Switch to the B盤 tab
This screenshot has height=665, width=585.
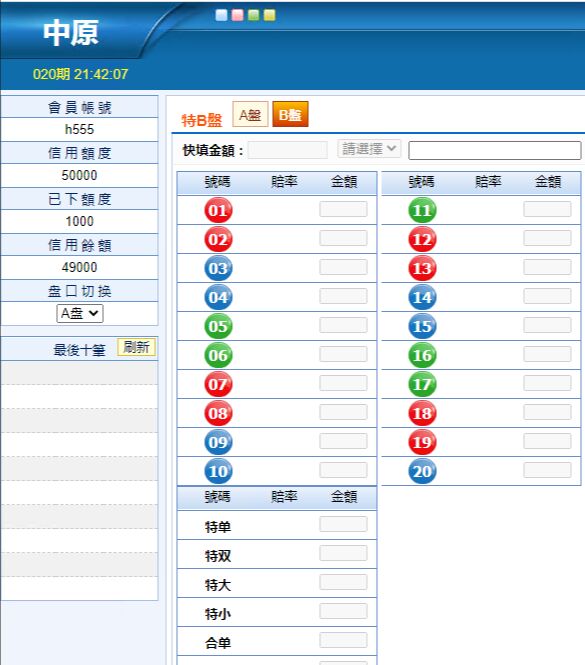[290, 114]
